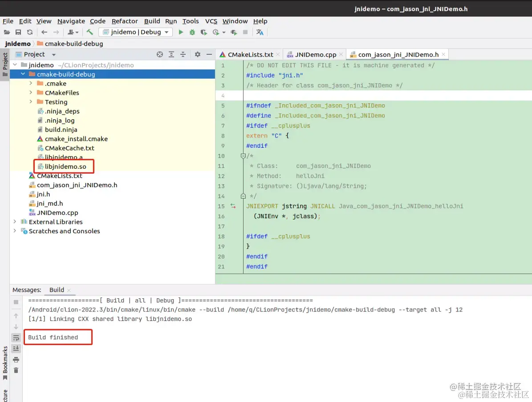Open the Navigate menu
Image resolution: width=532 pixels, height=402 pixels.
[71, 21]
